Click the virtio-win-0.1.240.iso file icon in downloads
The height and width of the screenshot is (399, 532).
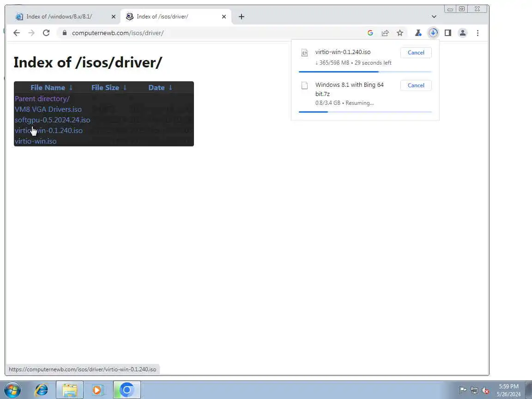pyautogui.click(x=305, y=53)
